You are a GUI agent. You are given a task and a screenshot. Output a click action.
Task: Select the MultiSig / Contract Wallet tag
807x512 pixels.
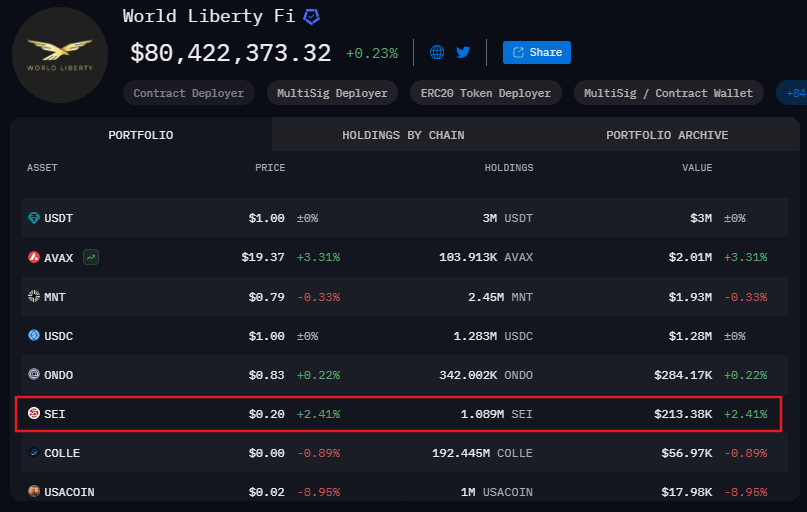tap(668, 93)
